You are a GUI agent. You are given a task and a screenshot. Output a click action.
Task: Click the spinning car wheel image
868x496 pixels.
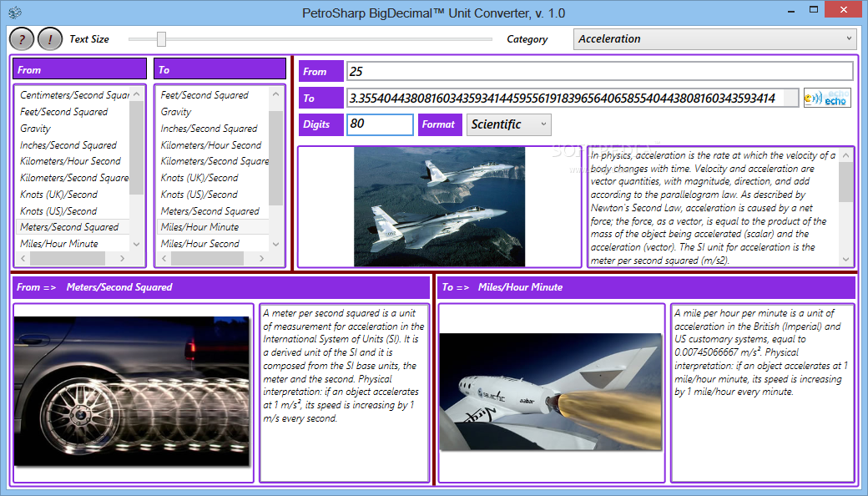(132, 391)
